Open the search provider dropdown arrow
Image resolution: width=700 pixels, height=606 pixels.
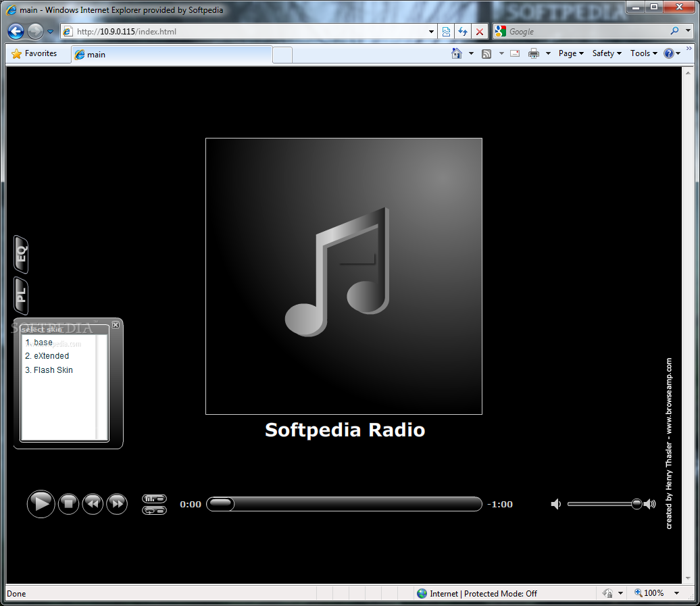tap(688, 31)
